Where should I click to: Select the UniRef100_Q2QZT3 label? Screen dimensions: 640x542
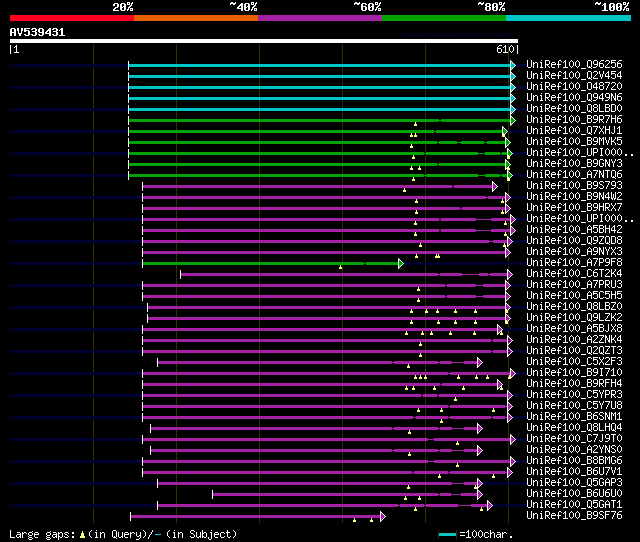pyautogui.click(x=574, y=351)
